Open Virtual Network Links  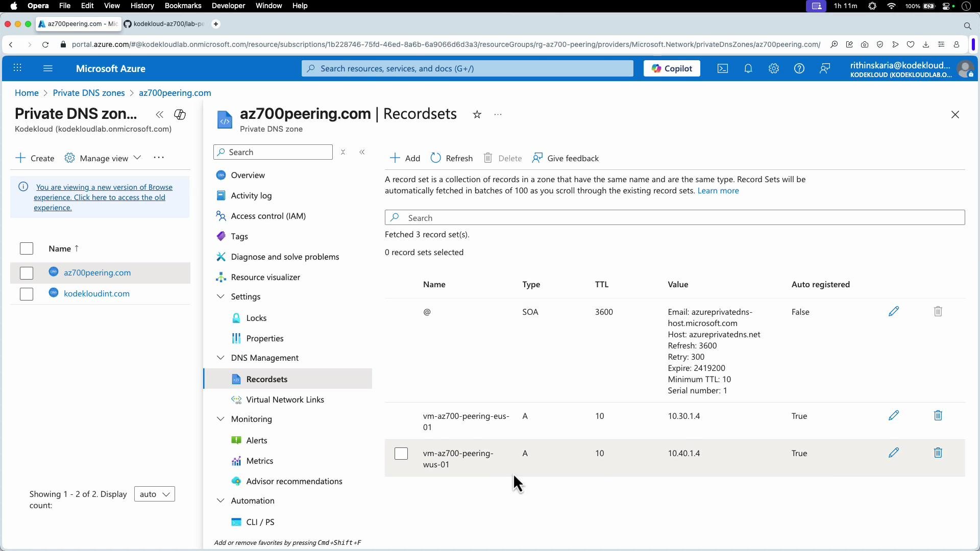pos(285,399)
